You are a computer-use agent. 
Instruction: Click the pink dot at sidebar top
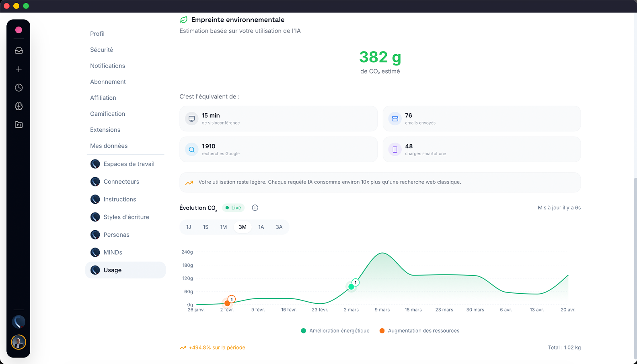coord(18,30)
